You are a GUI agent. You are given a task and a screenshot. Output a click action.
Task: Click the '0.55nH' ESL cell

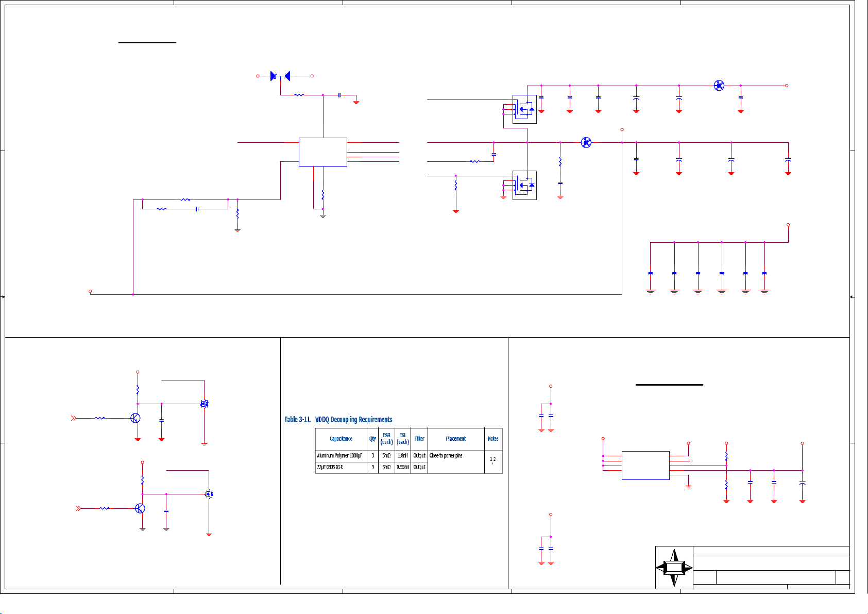pyautogui.click(x=403, y=467)
